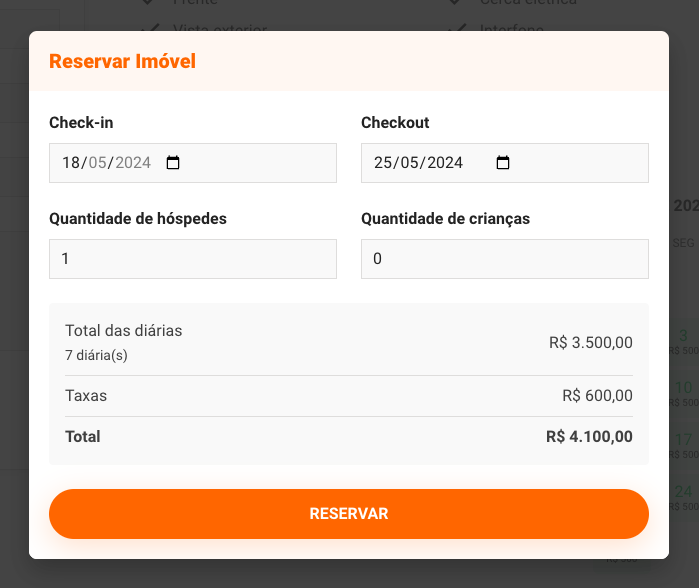The width and height of the screenshot is (699, 588).
Task: Click the "Reservar Imóvel" modal title
Action: point(122,61)
